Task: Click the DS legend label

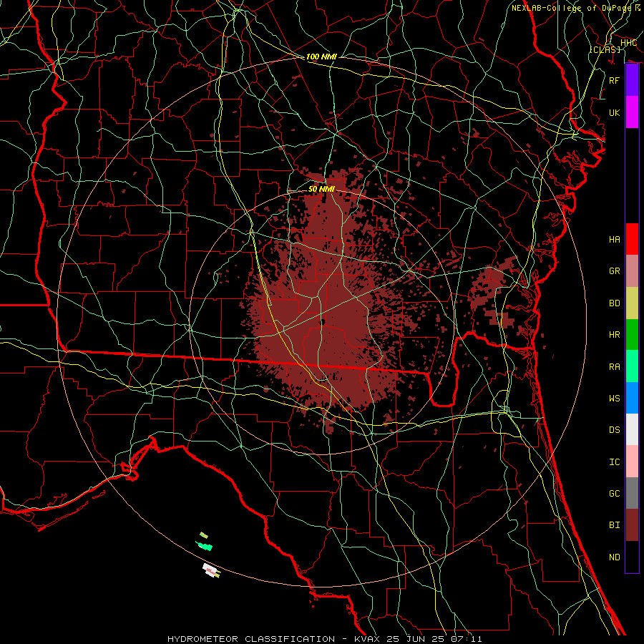Action: tap(614, 430)
